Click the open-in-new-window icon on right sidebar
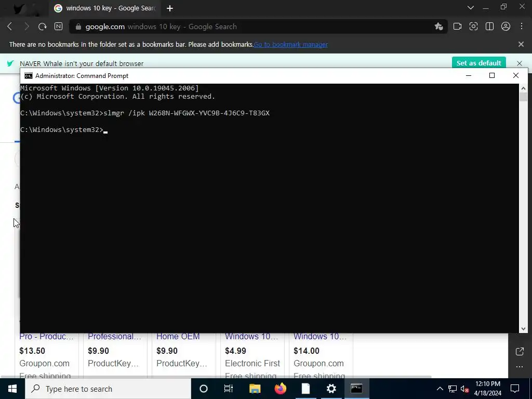 [520, 352]
